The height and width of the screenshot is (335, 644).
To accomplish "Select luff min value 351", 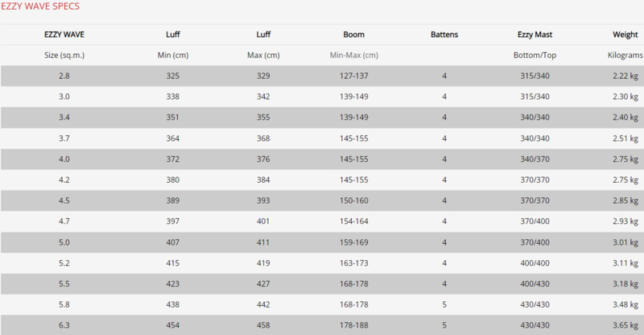I will pos(172,117).
